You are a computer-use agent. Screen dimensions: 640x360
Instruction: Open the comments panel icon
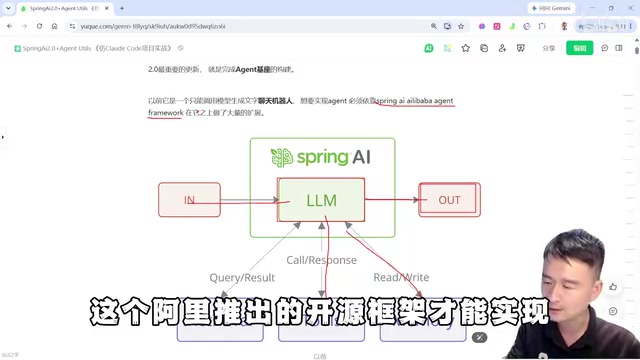coord(604,48)
